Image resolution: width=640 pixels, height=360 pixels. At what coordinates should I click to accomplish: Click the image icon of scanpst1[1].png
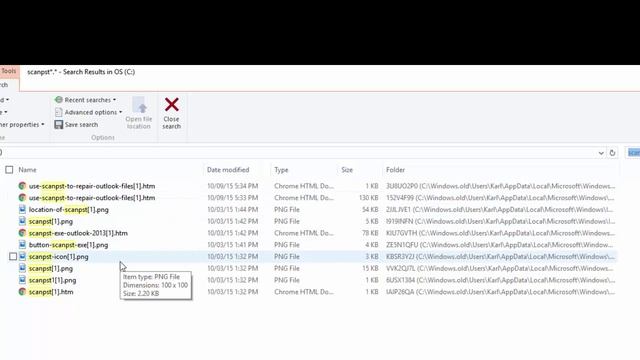tap(22, 280)
